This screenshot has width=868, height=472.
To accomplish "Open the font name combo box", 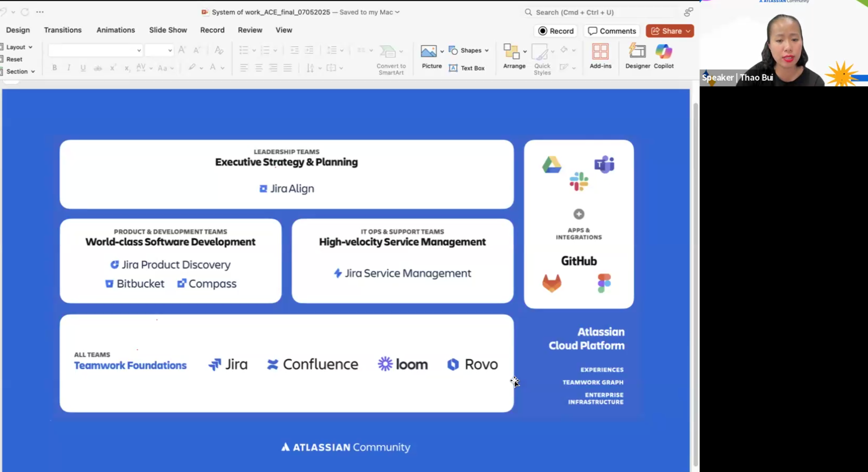I will click(95, 50).
